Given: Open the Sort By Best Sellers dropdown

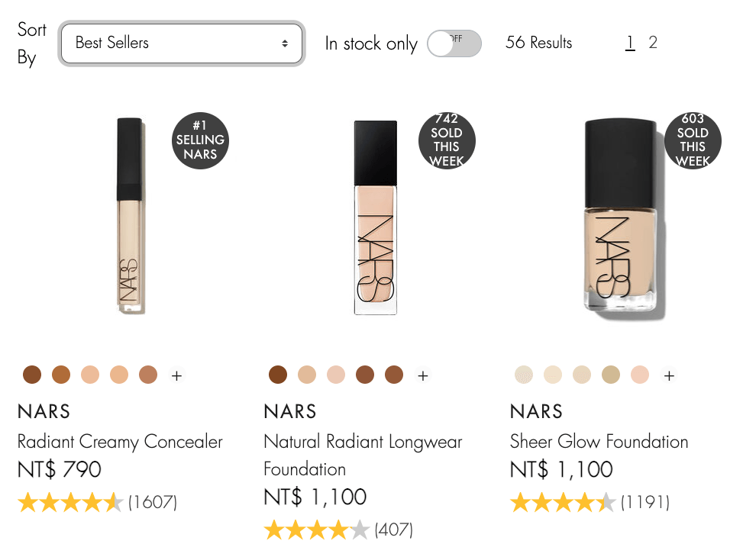Looking at the screenshot, I should tap(182, 43).
